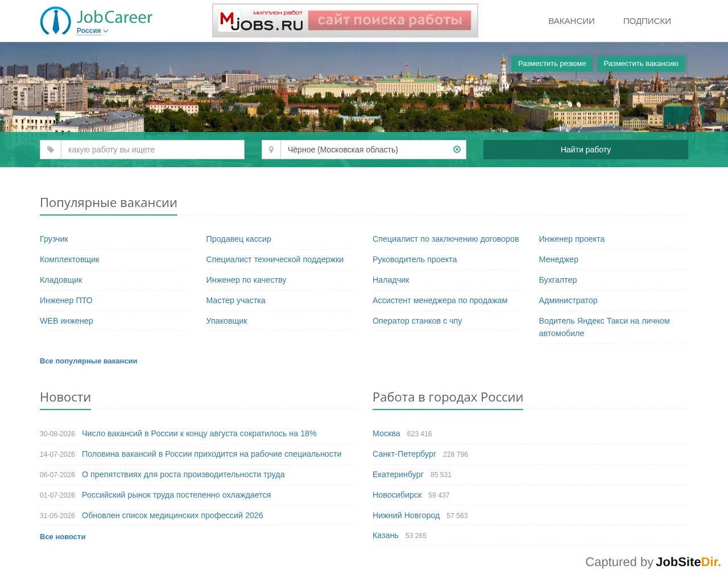Open Специалист технической поддержки vacancy link

point(275,259)
